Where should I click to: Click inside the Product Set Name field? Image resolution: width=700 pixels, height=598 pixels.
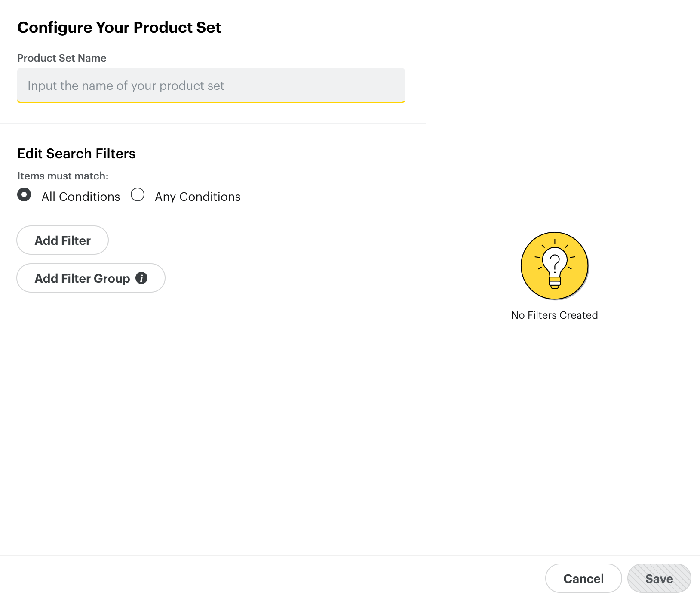click(x=211, y=86)
